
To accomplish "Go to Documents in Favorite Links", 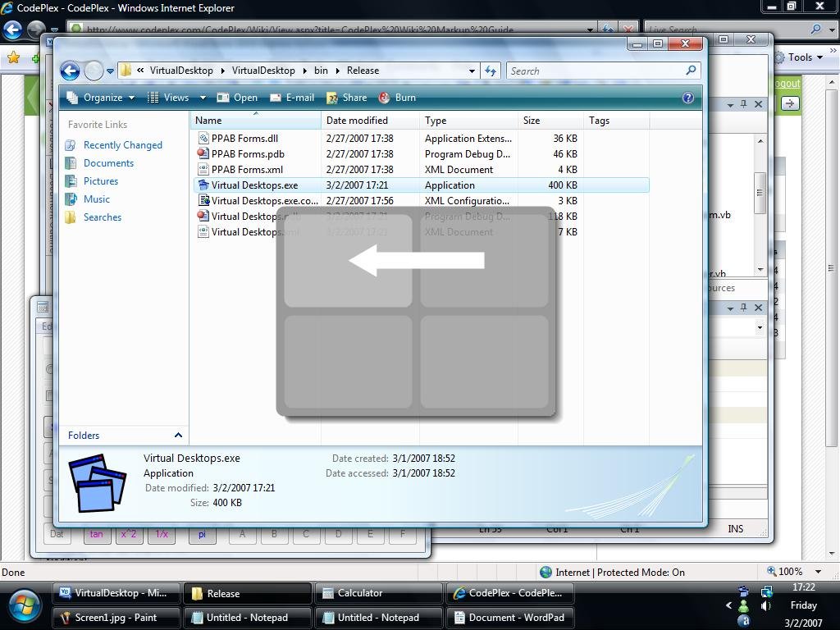I will (108, 163).
